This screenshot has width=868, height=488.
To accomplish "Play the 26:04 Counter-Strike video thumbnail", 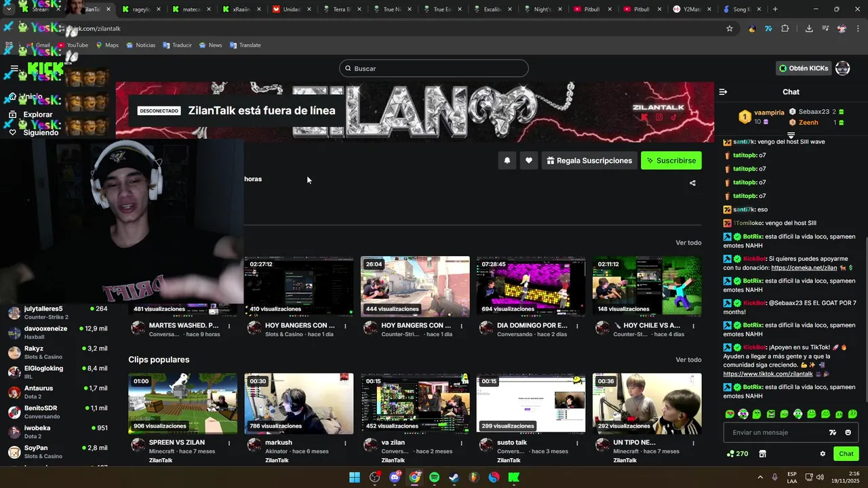I will 415,286.
